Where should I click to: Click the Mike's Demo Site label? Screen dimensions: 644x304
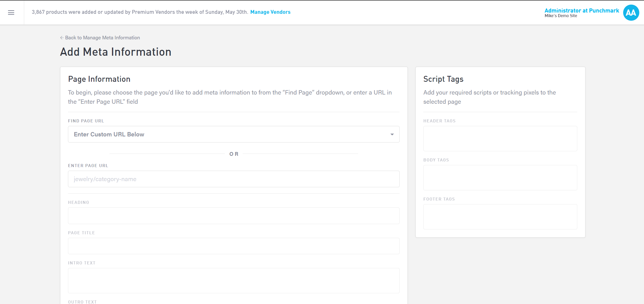(561, 16)
